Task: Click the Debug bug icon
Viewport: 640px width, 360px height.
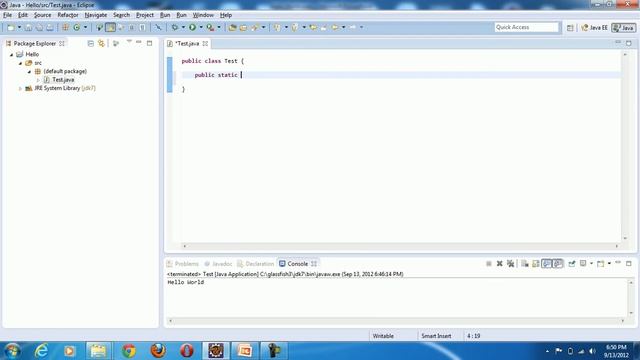Action: click(x=175, y=27)
